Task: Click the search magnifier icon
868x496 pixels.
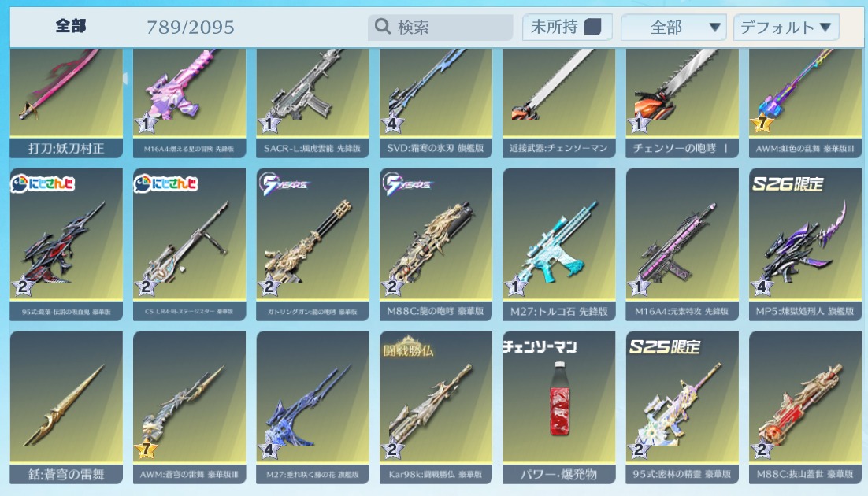Action: (382, 26)
